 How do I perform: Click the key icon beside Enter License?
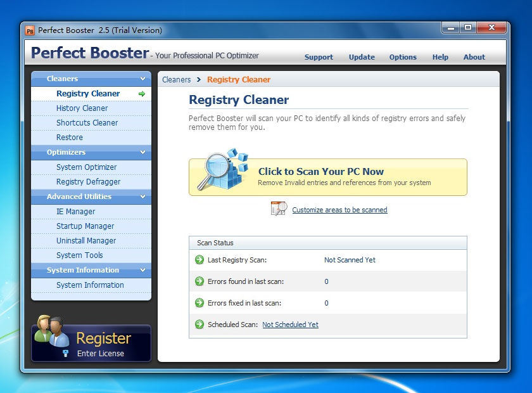[x=66, y=353]
